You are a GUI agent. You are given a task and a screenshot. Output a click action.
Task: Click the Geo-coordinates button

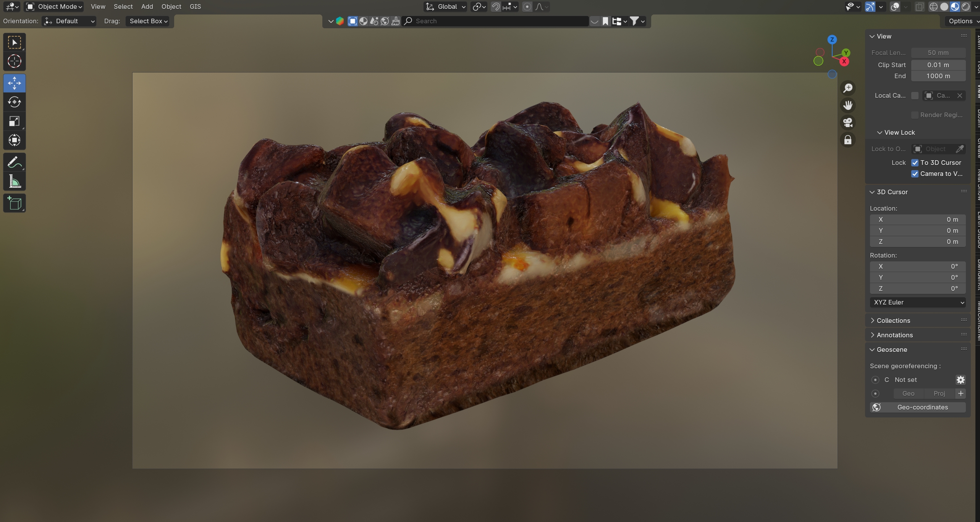917,407
